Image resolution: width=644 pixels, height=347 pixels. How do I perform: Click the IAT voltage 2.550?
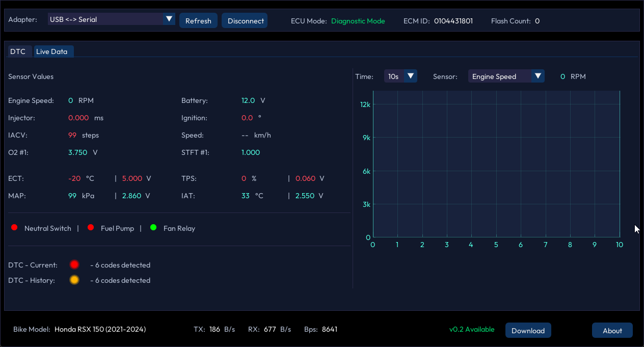305,196
